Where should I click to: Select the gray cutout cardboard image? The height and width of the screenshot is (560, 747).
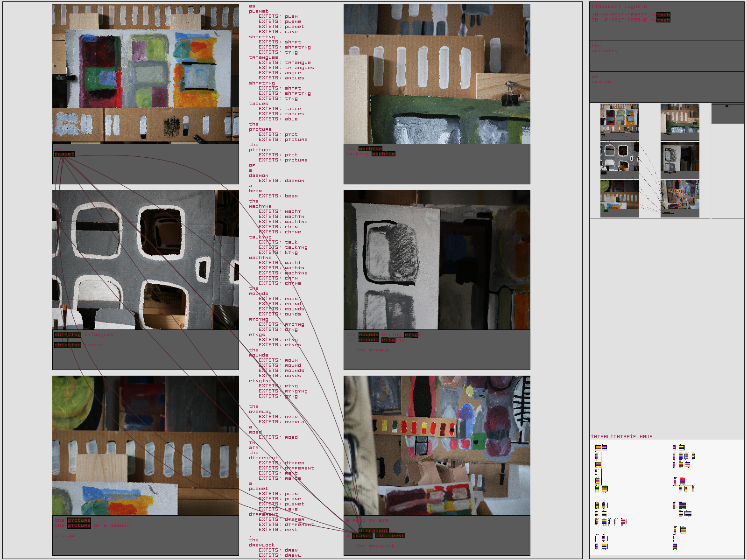pyautogui.click(x=146, y=259)
